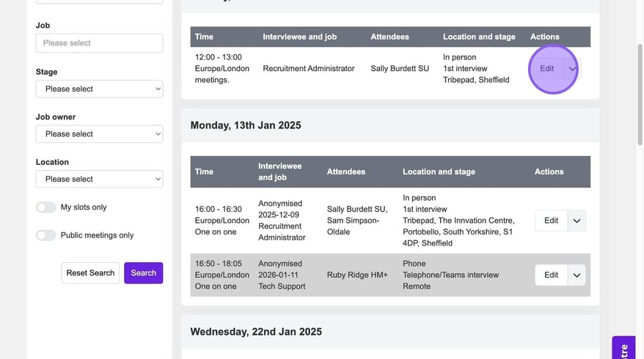This screenshot has height=359, width=644.
Task: Open the Location filter dropdown
Action: [x=99, y=179]
